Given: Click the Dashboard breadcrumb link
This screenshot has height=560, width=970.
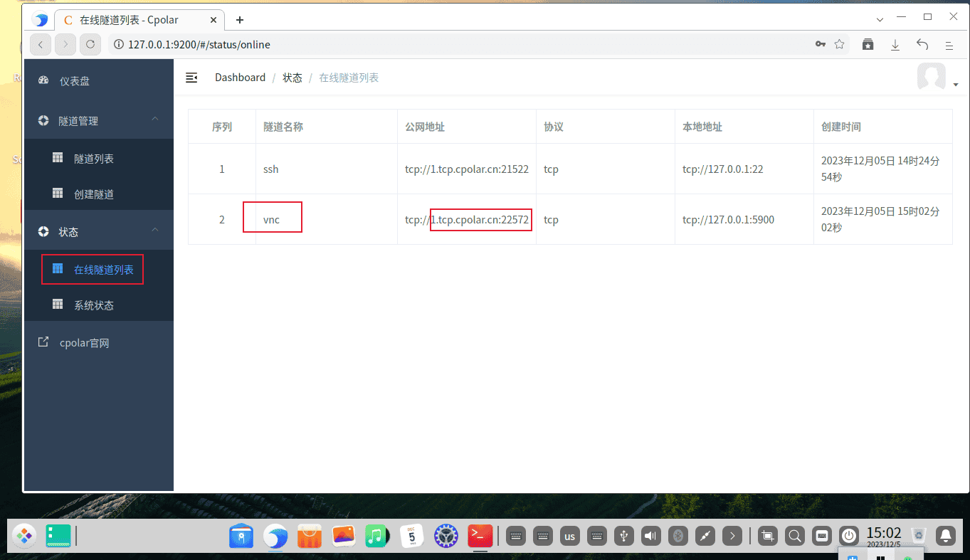Looking at the screenshot, I should (240, 77).
